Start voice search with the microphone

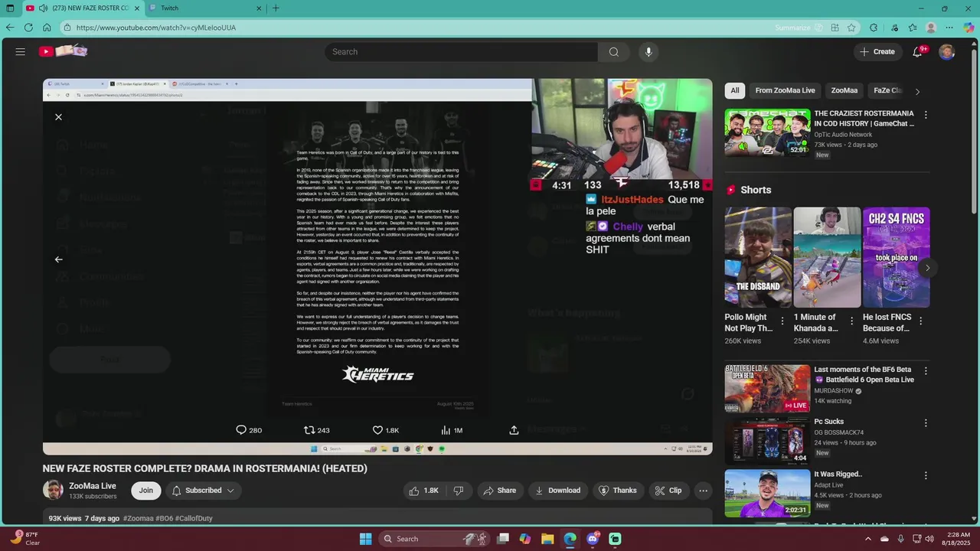pyautogui.click(x=648, y=52)
